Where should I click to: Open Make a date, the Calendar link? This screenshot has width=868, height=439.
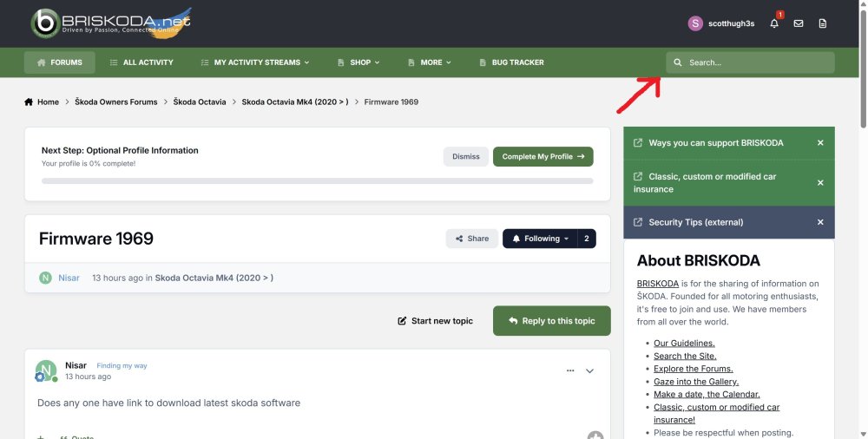point(707,394)
